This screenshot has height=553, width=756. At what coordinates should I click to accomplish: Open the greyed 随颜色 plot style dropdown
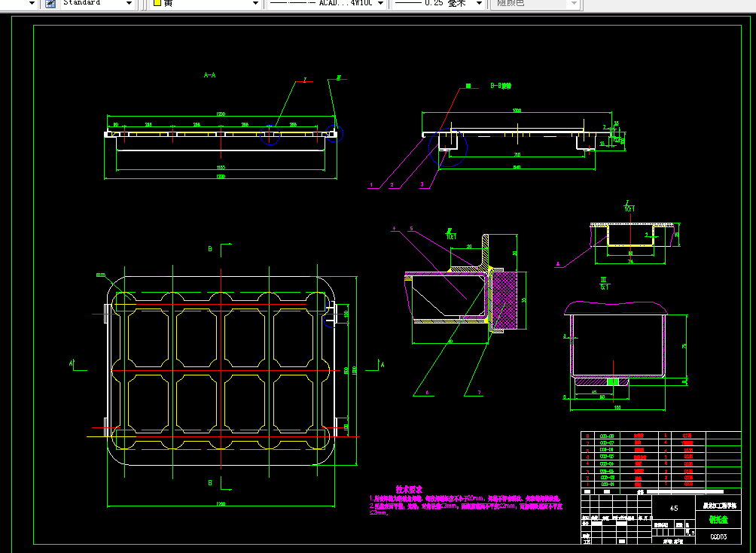click(574, 3)
